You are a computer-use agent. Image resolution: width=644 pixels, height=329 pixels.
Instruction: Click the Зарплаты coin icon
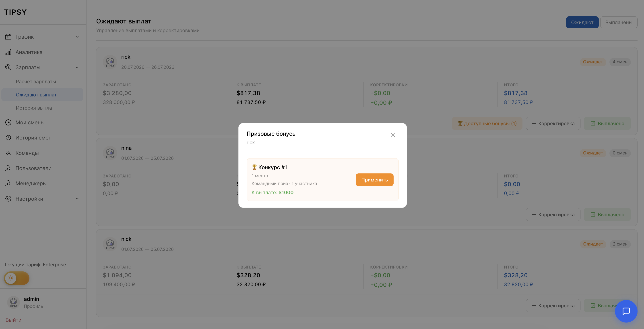(x=8, y=67)
